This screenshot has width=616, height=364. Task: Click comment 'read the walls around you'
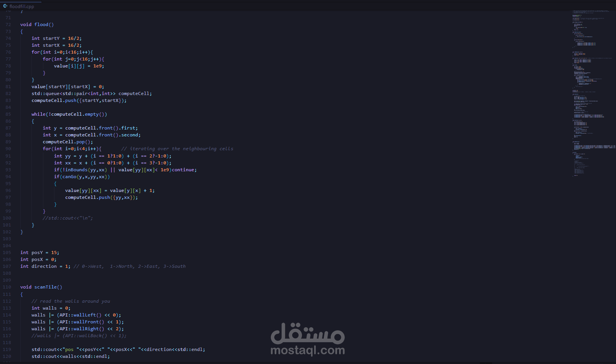click(71, 301)
